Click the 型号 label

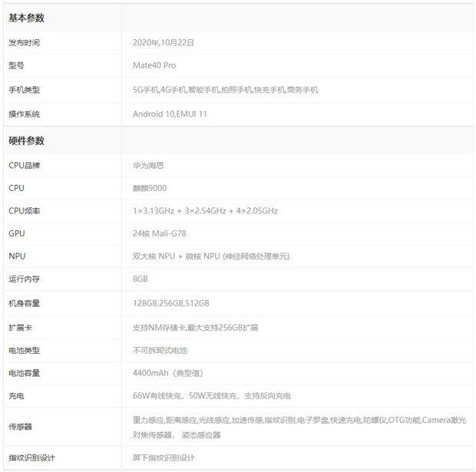(16, 65)
